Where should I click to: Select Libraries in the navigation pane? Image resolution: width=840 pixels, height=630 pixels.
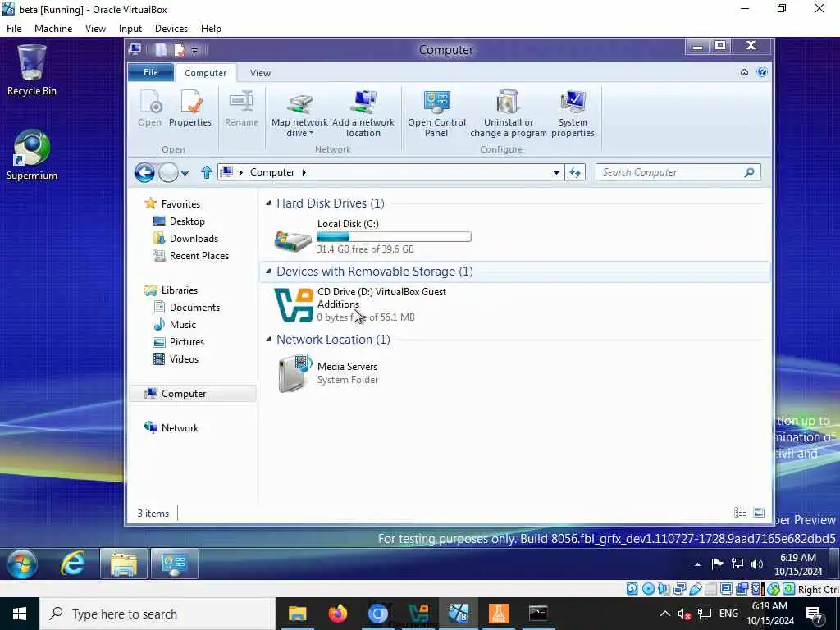180,290
